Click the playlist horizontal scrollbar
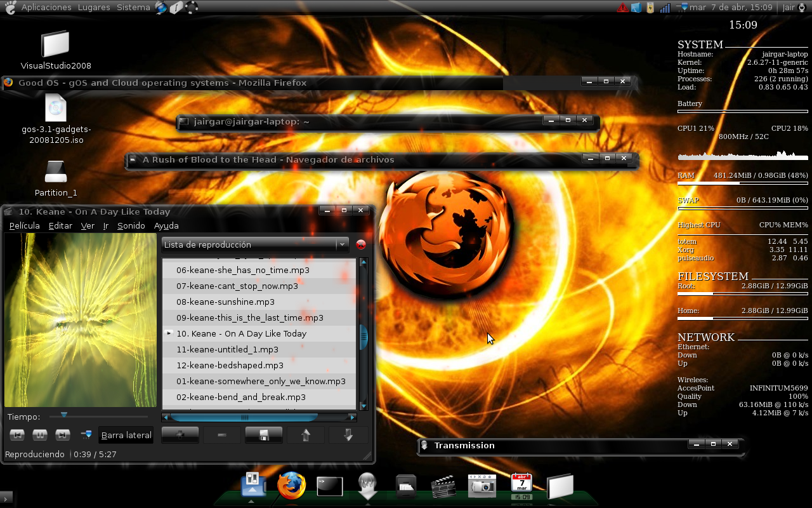The image size is (812, 508). coord(244,417)
